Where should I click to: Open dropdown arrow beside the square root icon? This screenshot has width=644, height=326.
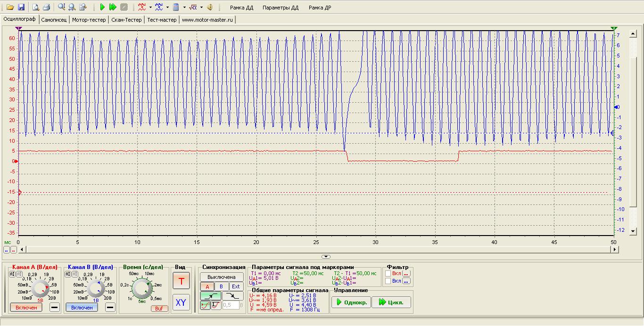coord(202,7)
